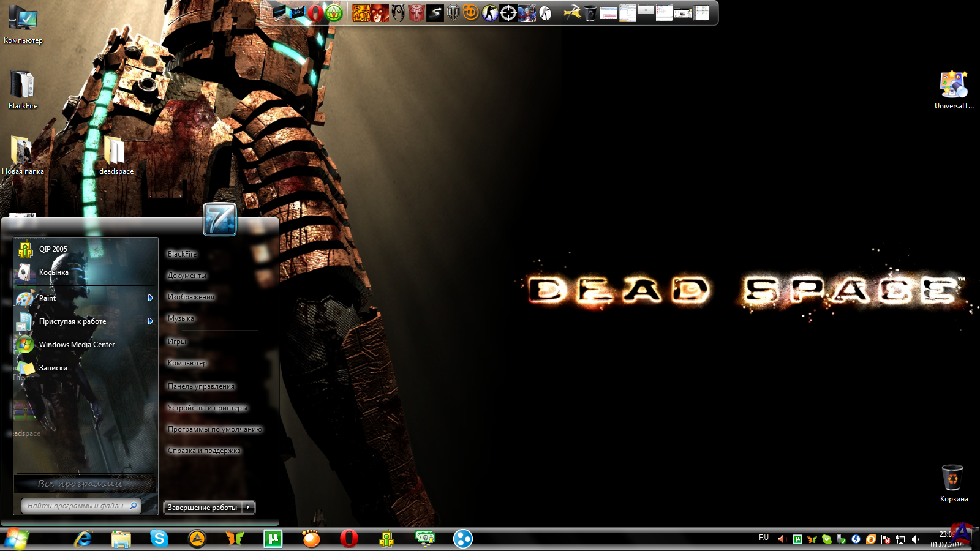This screenshot has height=551, width=980.
Task: Open the shutdown options arrow
Action: (248, 508)
